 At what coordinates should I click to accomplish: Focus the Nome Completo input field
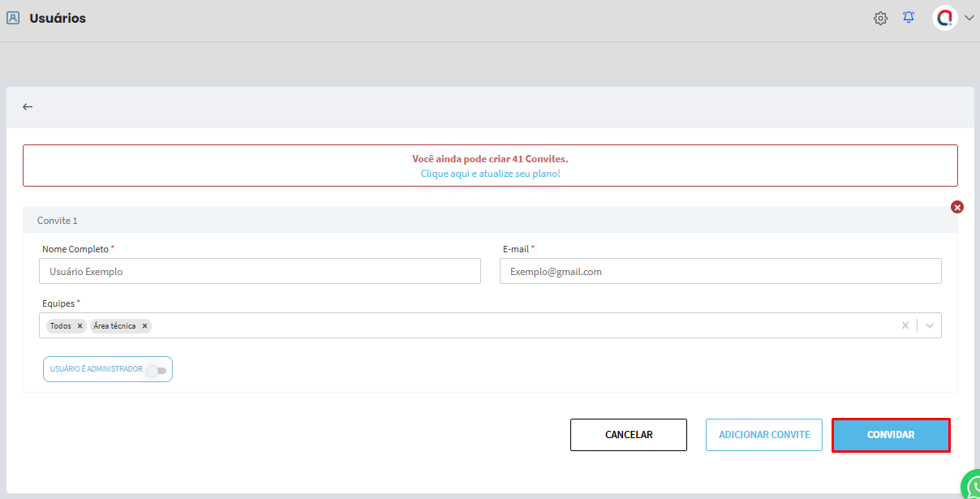point(260,272)
